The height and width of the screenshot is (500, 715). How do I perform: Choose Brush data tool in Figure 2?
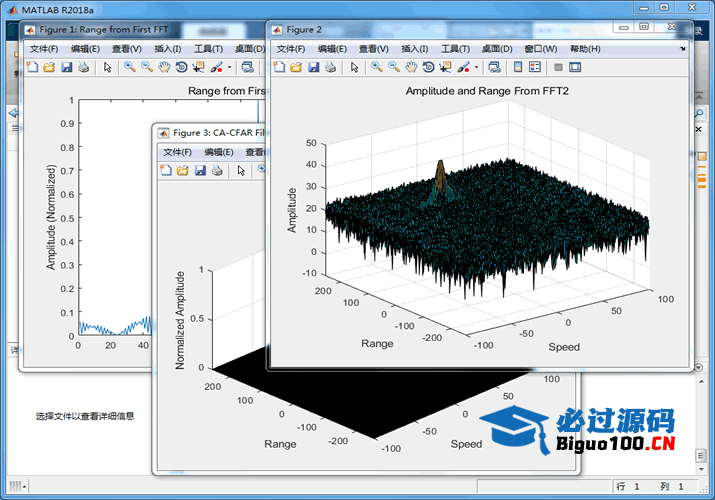tap(463, 67)
